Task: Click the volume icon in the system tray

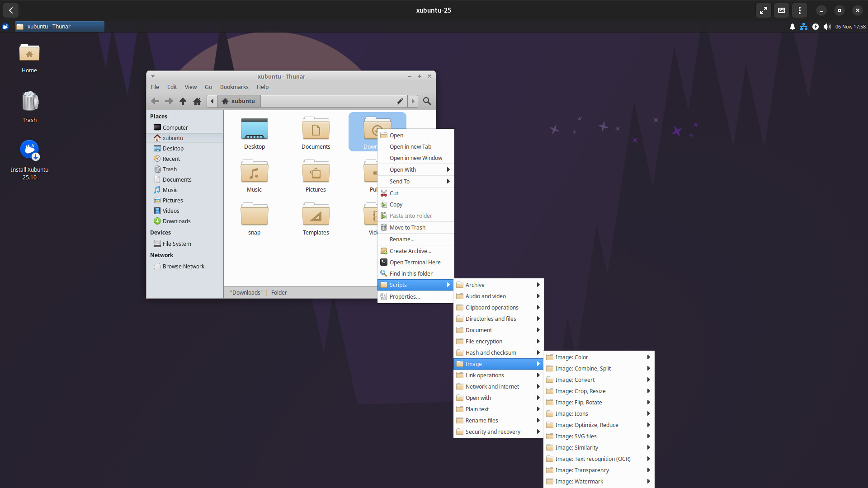Action: pyautogui.click(x=827, y=27)
